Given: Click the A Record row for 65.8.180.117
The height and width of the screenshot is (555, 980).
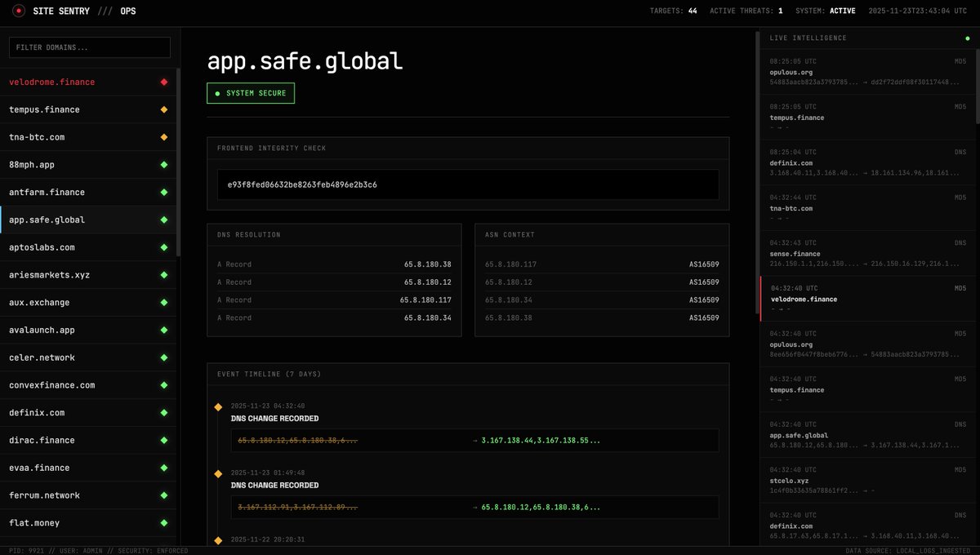Looking at the screenshot, I should 334,300.
